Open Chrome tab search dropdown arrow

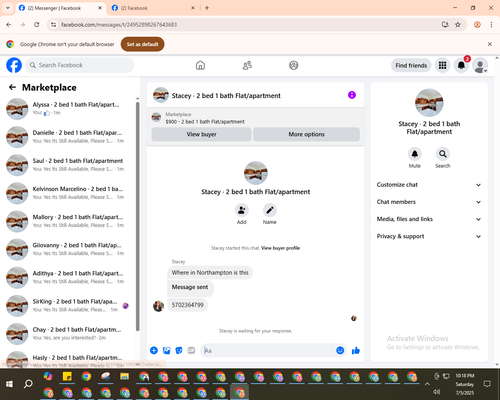pos(8,8)
